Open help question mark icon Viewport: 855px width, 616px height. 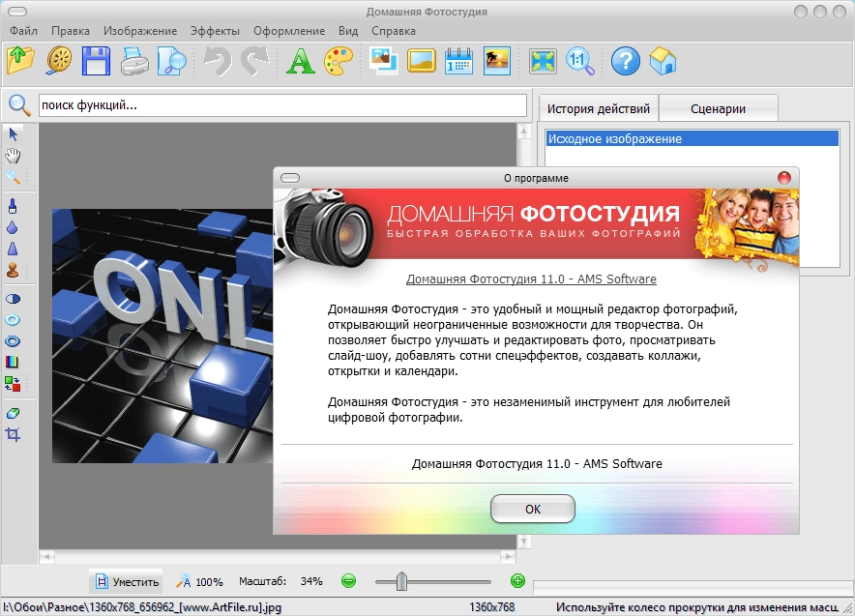pyautogui.click(x=626, y=61)
